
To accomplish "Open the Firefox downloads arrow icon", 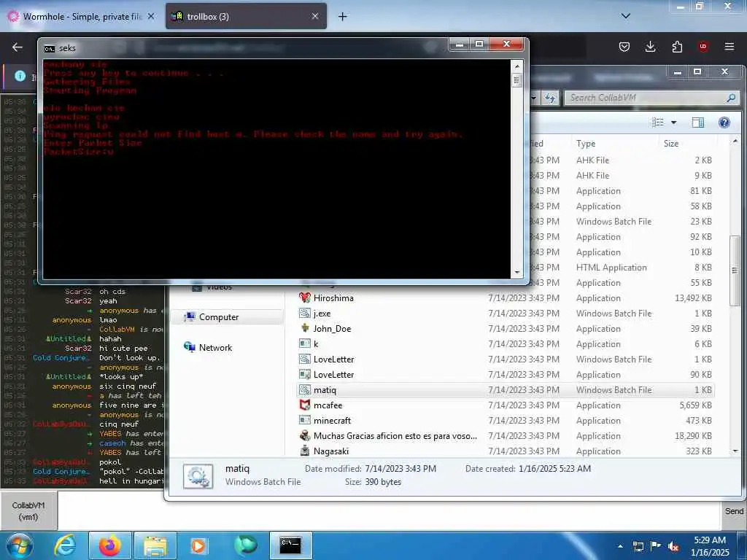I will [650, 47].
